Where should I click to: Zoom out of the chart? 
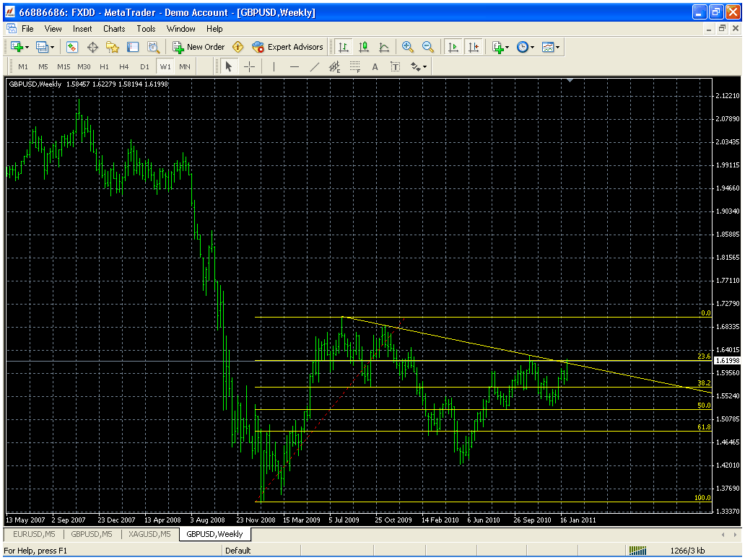coord(428,47)
